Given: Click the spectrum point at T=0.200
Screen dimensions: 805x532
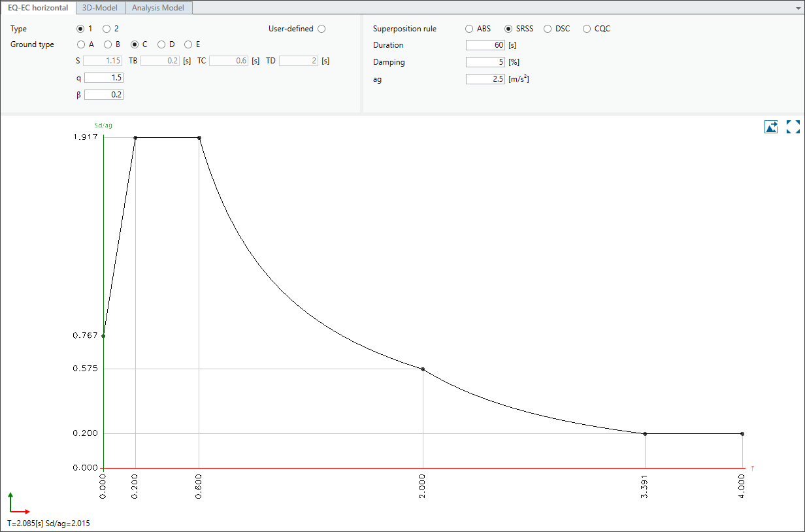Looking at the screenshot, I should pos(135,138).
